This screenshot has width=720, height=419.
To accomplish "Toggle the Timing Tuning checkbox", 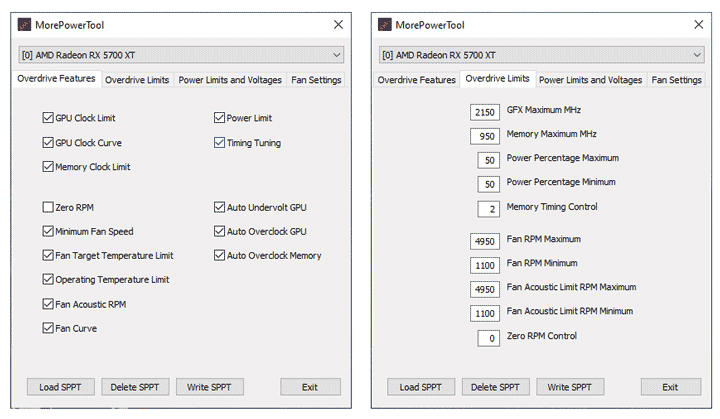I will [x=219, y=143].
